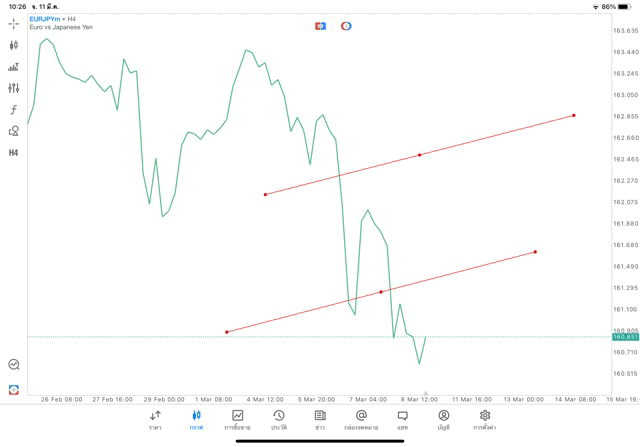Open the chart depth/volume icon

tap(14, 67)
